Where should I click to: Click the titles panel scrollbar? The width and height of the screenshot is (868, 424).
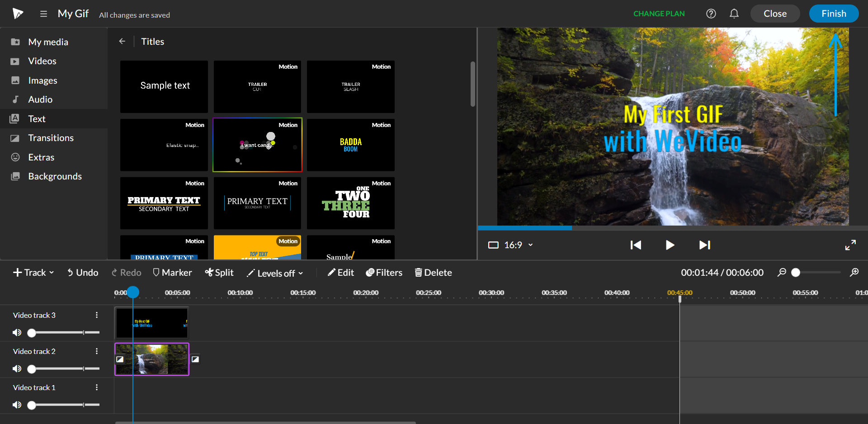coord(473,84)
